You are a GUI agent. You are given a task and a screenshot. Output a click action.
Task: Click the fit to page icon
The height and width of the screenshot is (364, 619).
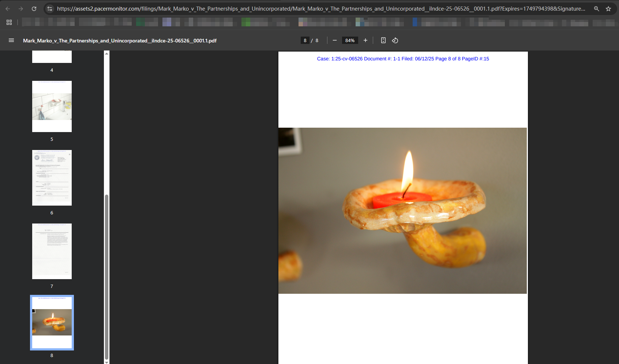pyautogui.click(x=383, y=40)
